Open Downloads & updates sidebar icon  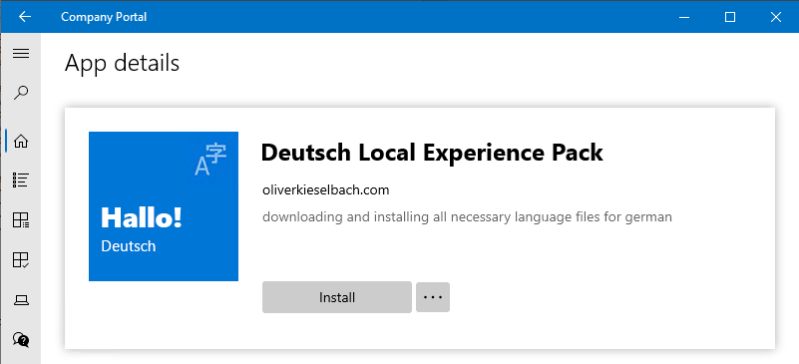(20, 260)
